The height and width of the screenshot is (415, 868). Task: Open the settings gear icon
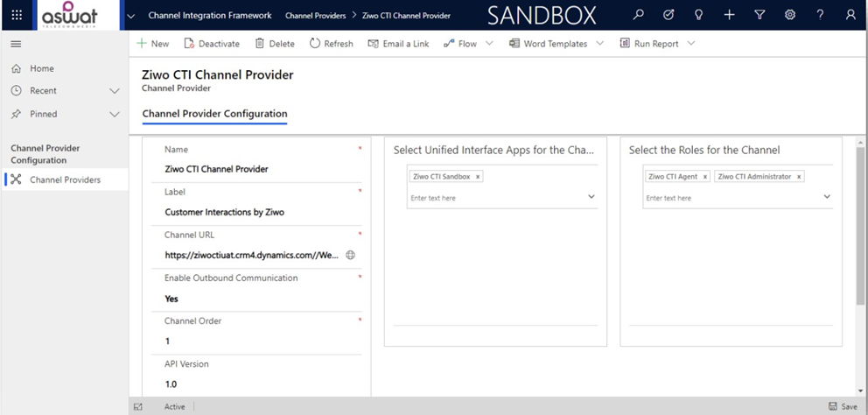coord(790,15)
